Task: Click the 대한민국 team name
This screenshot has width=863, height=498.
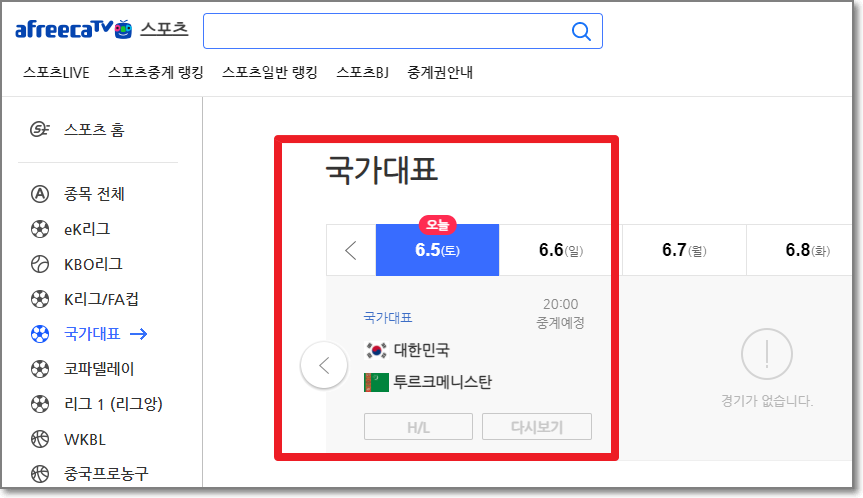Action: tap(422, 350)
